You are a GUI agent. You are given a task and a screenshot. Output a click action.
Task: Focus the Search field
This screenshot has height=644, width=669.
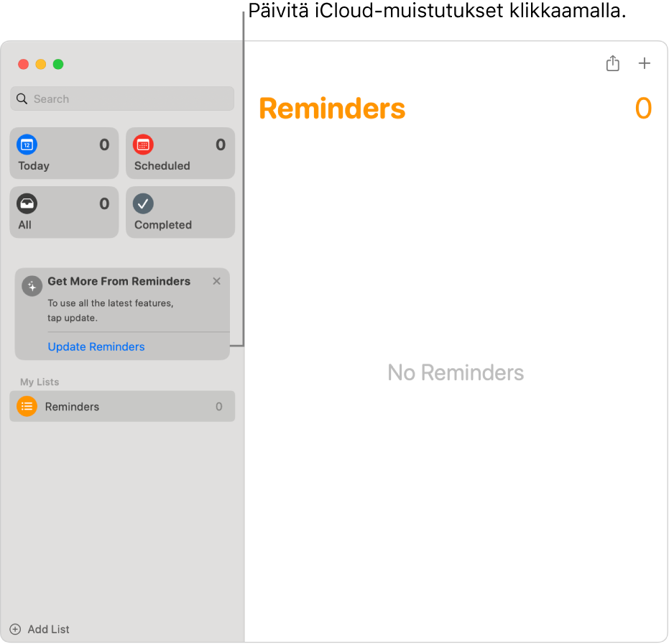coord(129,99)
